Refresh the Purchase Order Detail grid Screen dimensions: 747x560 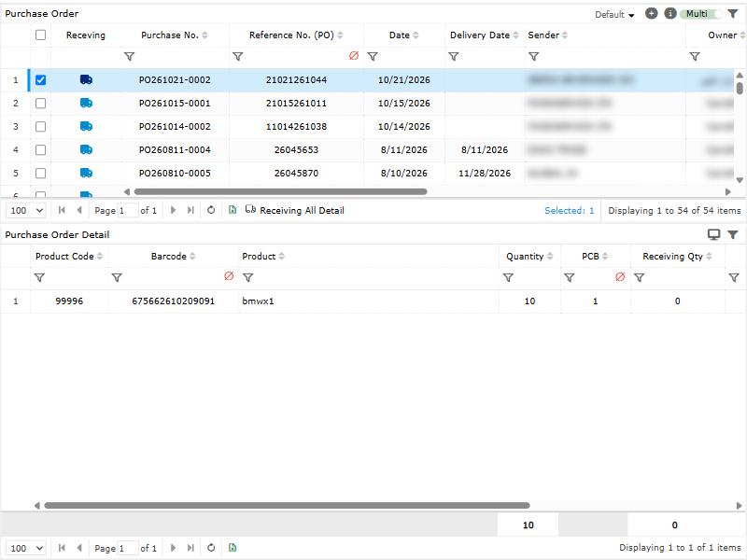(x=211, y=548)
